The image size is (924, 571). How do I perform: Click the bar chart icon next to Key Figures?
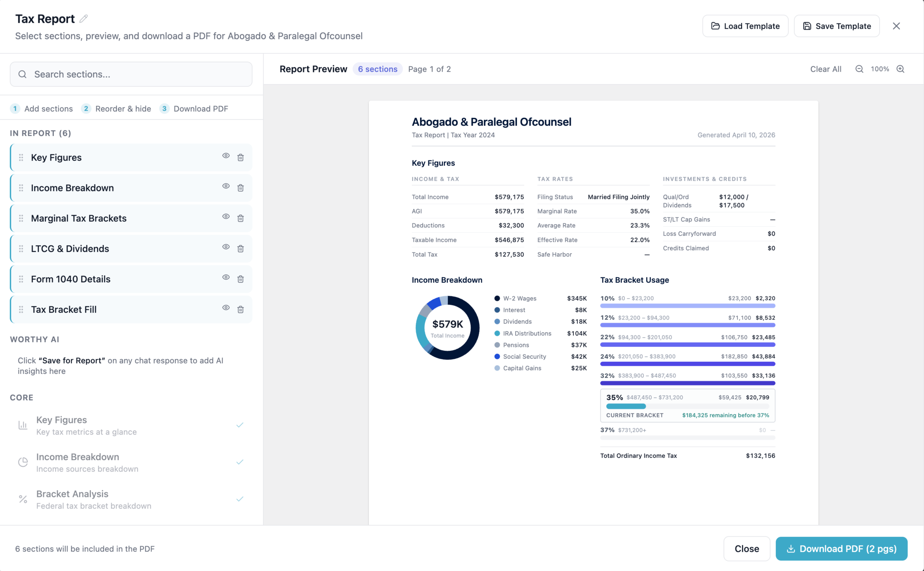click(23, 425)
